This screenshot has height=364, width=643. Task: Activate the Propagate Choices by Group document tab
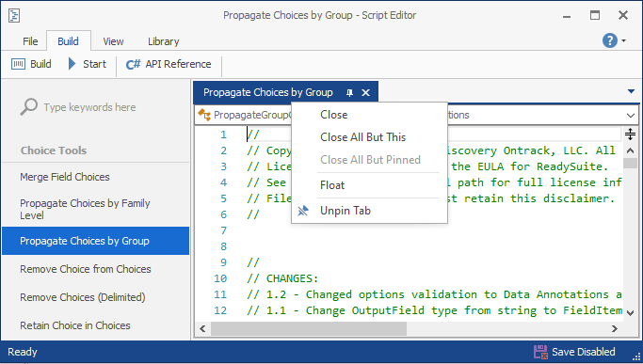point(267,92)
